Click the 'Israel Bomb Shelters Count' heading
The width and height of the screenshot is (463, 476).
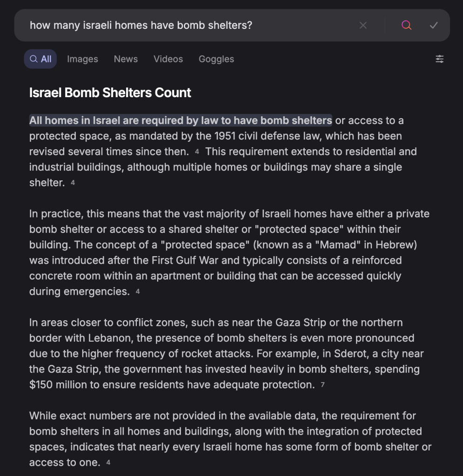coord(110,93)
